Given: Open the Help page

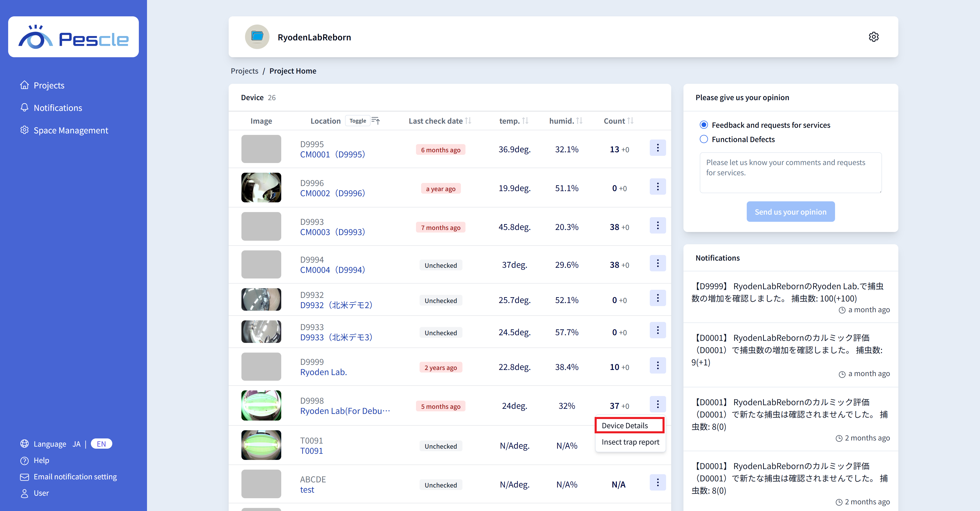Looking at the screenshot, I should pos(41,460).
